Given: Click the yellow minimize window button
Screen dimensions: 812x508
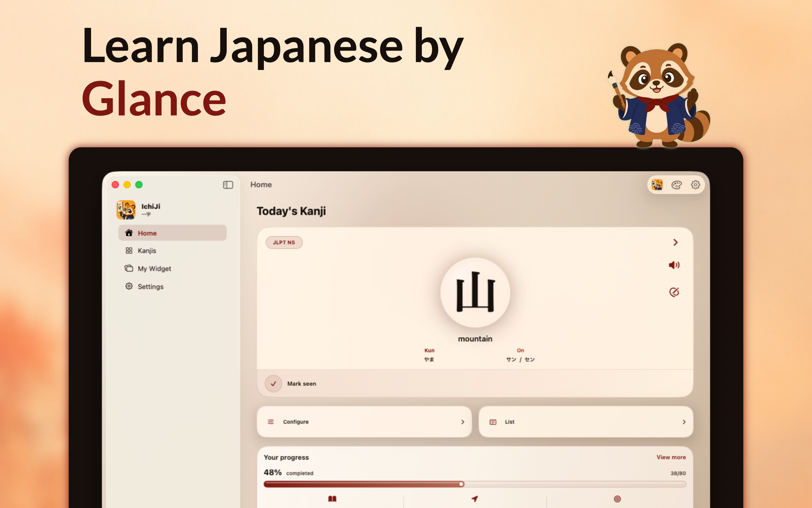Looking at the screenshot, I should (x=127, y=185).
